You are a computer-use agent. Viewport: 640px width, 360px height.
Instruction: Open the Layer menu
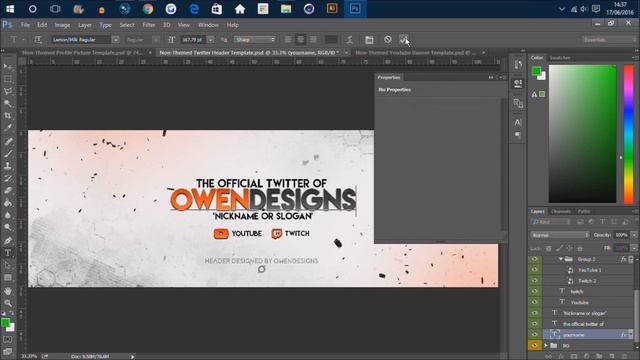[x=84, y=25]
